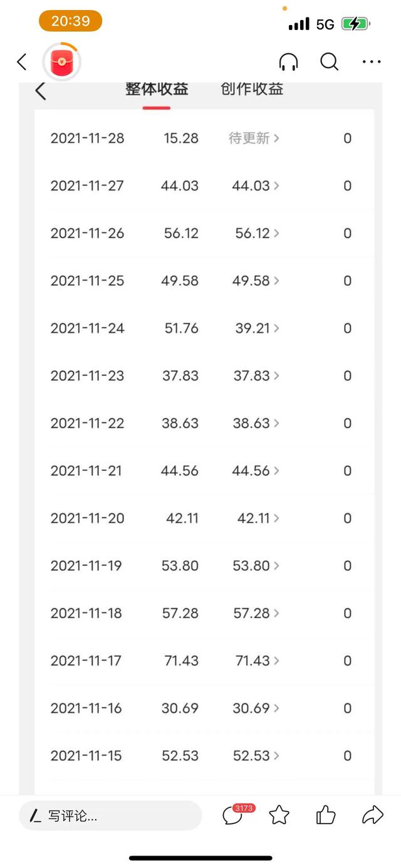Go back using top-left arrow
The height and width of the screenshot is (868, 401).
coord(22,62)
